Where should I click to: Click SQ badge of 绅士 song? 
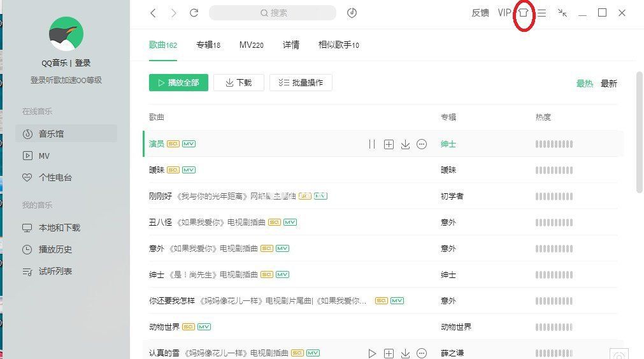tap(266, 274)
